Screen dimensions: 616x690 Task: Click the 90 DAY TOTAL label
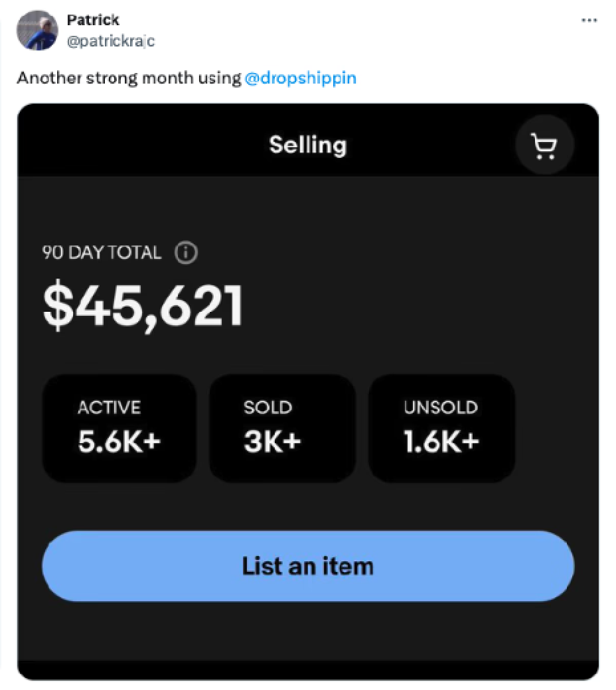pos(101,253)
